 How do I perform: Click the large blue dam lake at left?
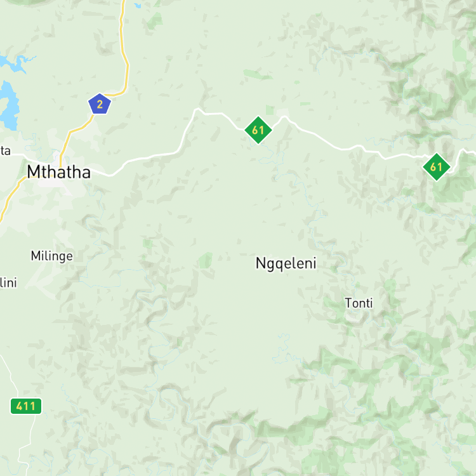[8, 105]
